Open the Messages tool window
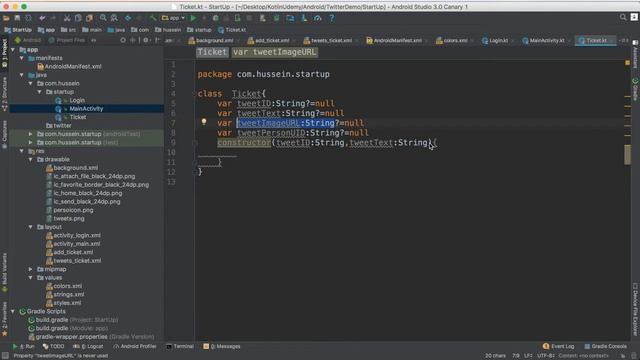Image resolution: width=640 pixels, height=360 pixels. [x=222, y=347]
